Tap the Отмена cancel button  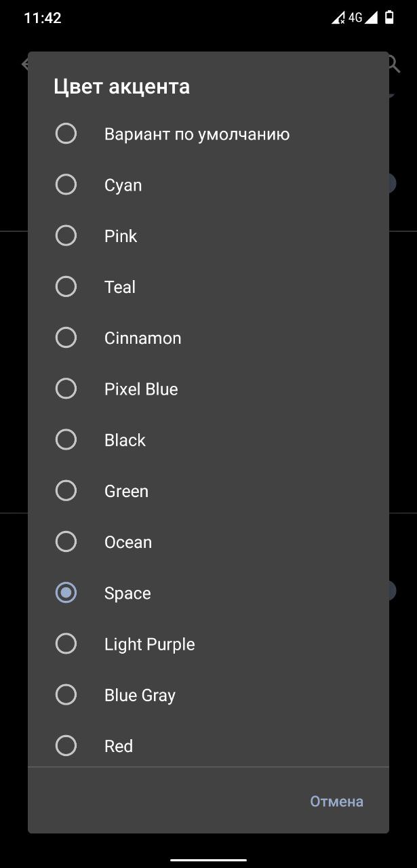337,802
